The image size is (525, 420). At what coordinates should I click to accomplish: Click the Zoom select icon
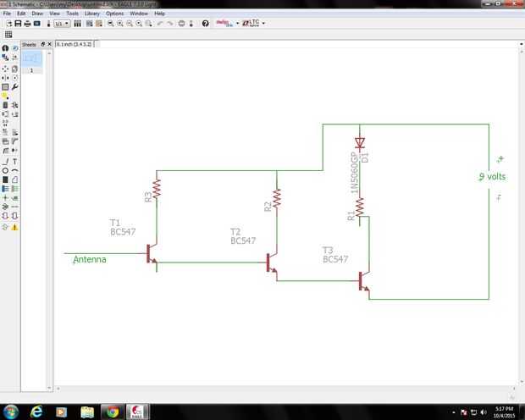tap(148, 24)
